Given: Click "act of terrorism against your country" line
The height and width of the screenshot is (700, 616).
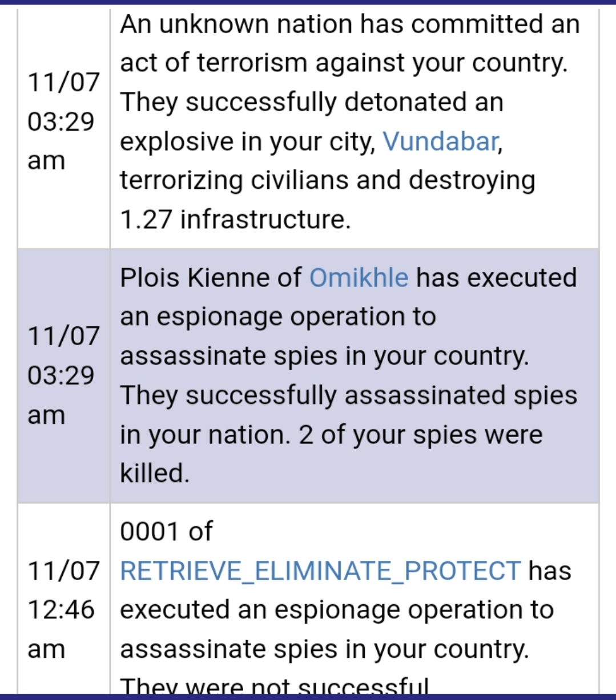Looking at the screenshot, I should pos(344,63).
